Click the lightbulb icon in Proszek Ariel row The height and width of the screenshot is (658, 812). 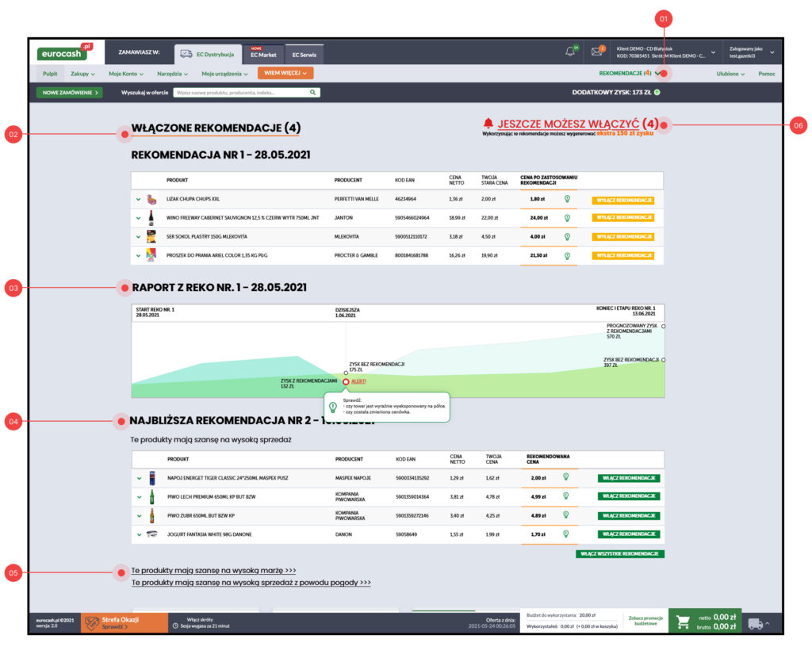tap(567, 256)
